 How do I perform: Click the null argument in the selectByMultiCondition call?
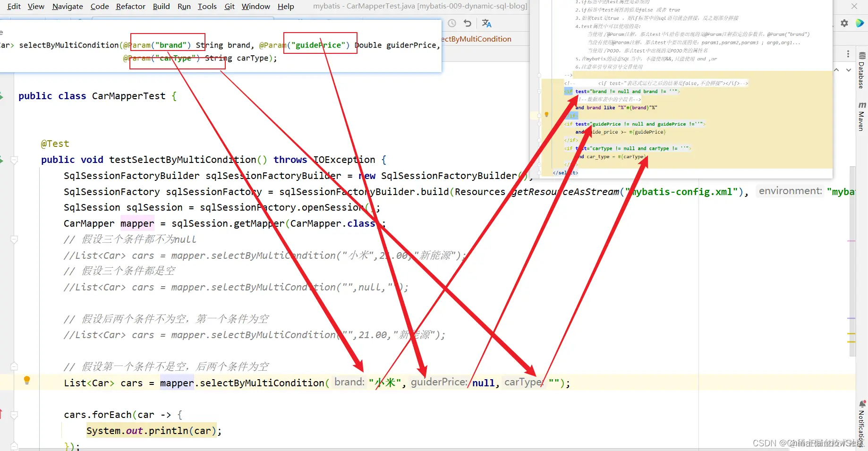[483, 383]
